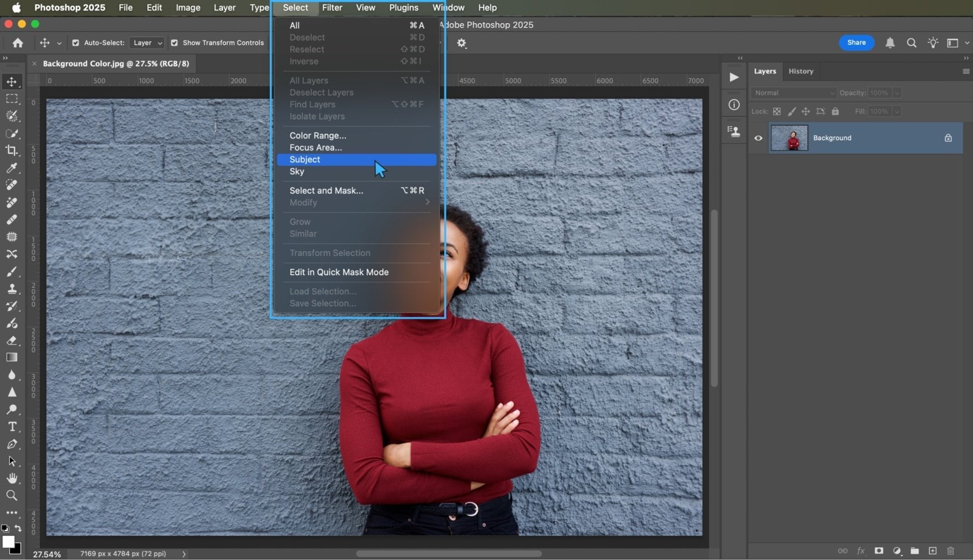Select the Type tool
Viewport: 973px width, 560px height.
point(12,427)
